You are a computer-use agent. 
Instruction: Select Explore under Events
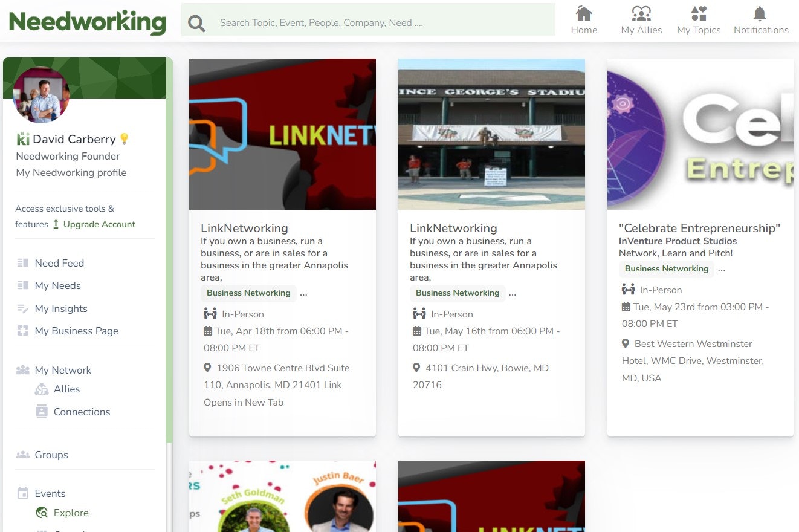(x=71, y=513)
